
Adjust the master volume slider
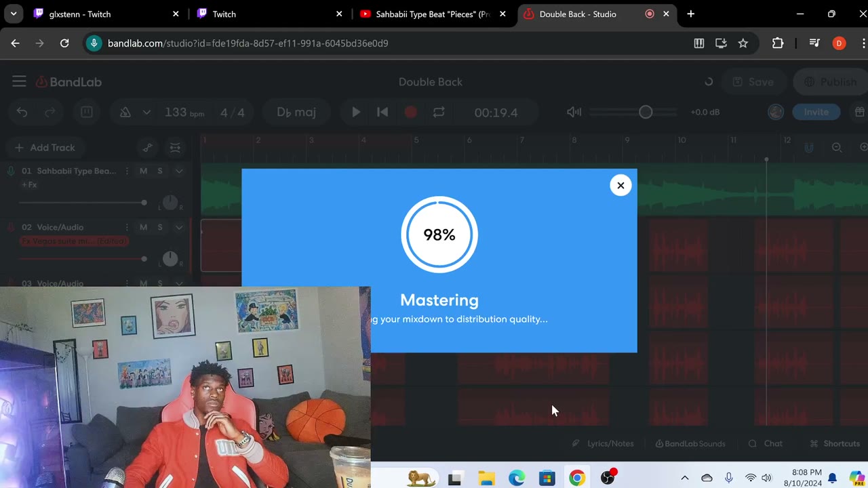(x=646, y=113)
